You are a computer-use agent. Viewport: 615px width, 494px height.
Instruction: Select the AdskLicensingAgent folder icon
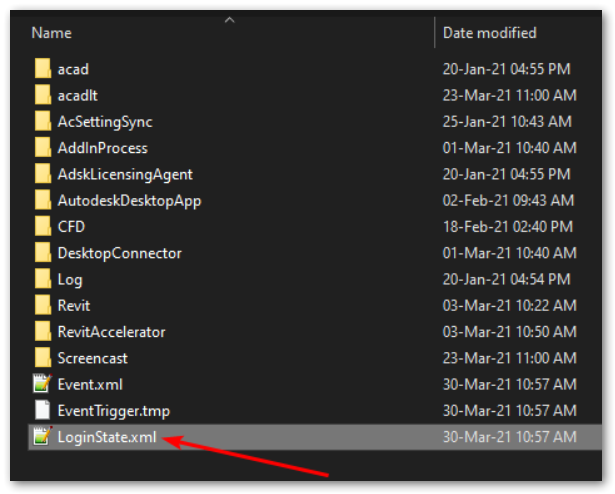pos(42,174)
